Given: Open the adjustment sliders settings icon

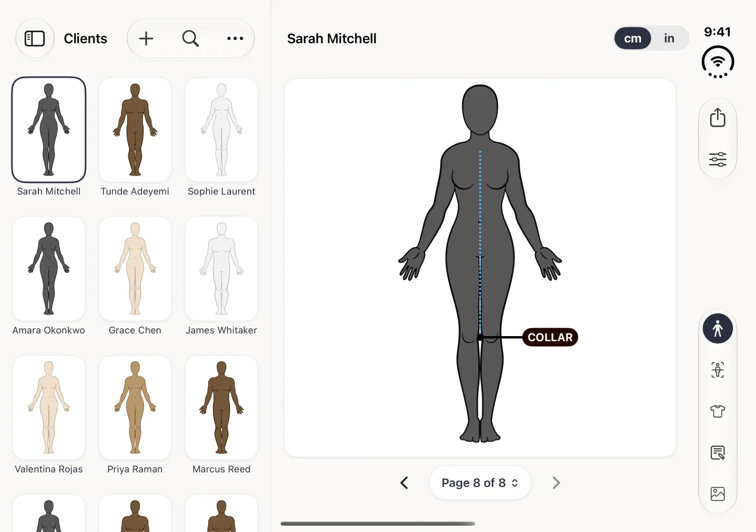Looking at the screenshot, I should tap(718, 159).
